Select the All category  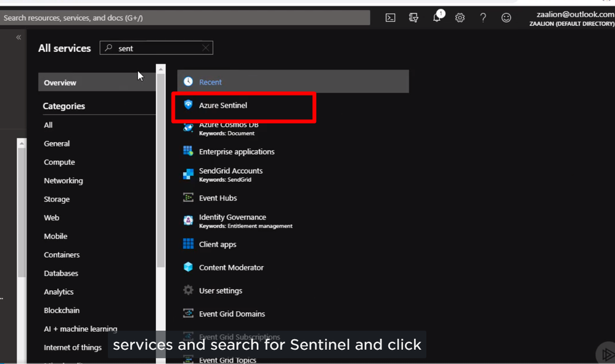click(x=48, y=125)
